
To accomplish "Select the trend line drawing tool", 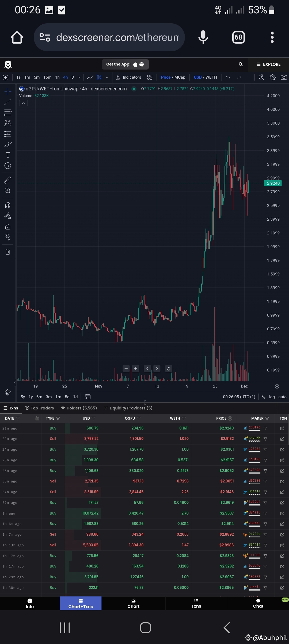I will (8, 102).
